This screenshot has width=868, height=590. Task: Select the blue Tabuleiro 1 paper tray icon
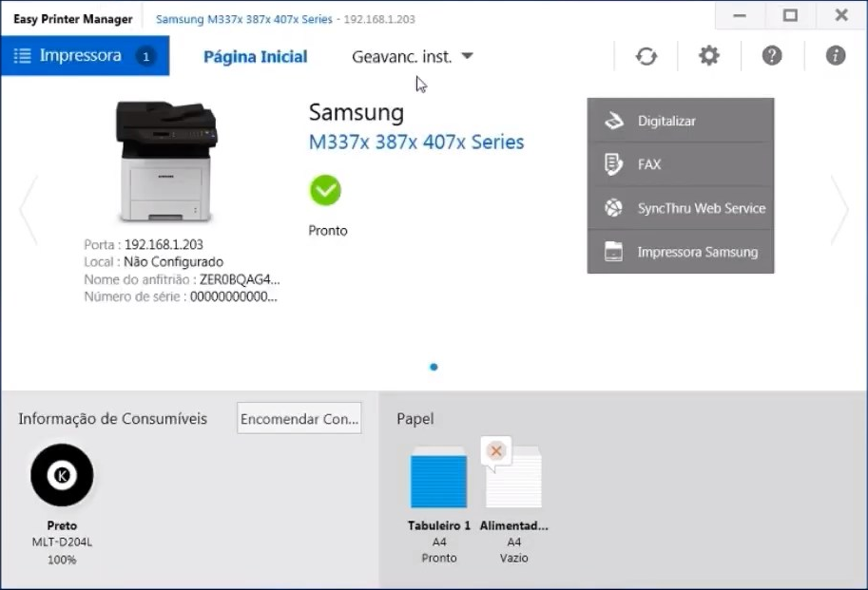click(438, 477)
